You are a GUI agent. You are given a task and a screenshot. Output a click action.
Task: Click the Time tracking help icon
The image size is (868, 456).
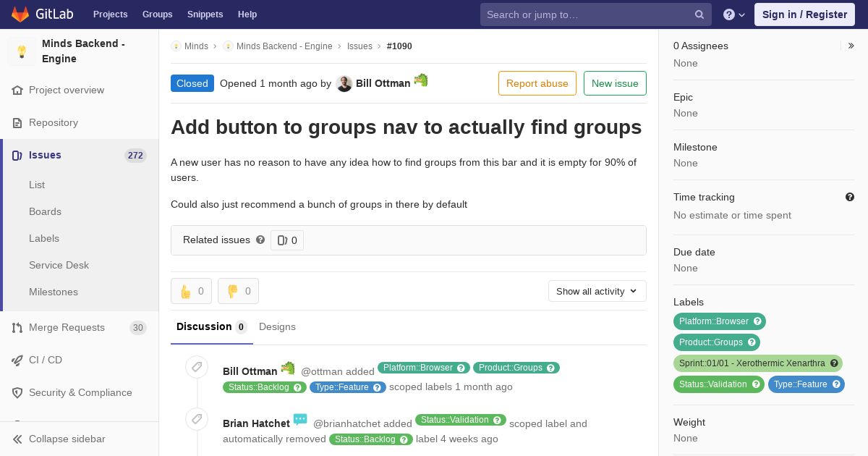pos(850,197)
